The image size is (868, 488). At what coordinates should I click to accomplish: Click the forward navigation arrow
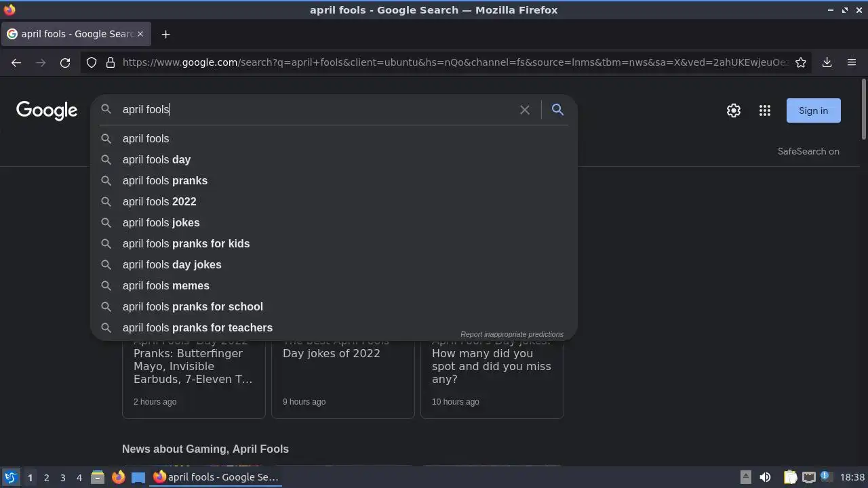point(41,62)
